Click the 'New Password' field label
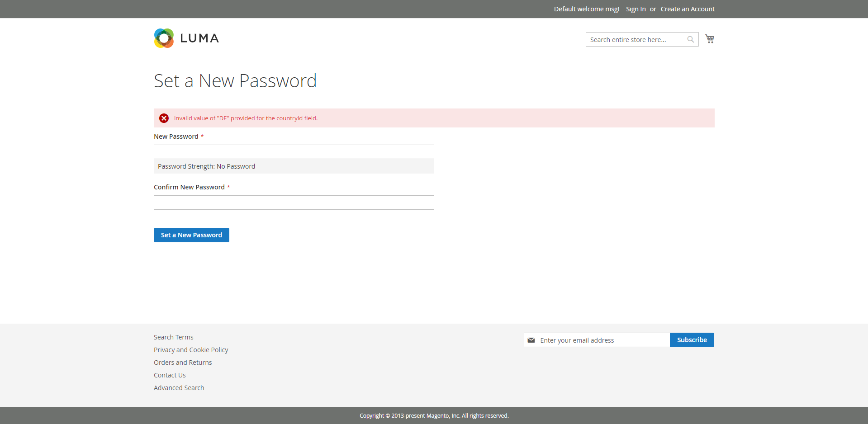 coord(176,137)
